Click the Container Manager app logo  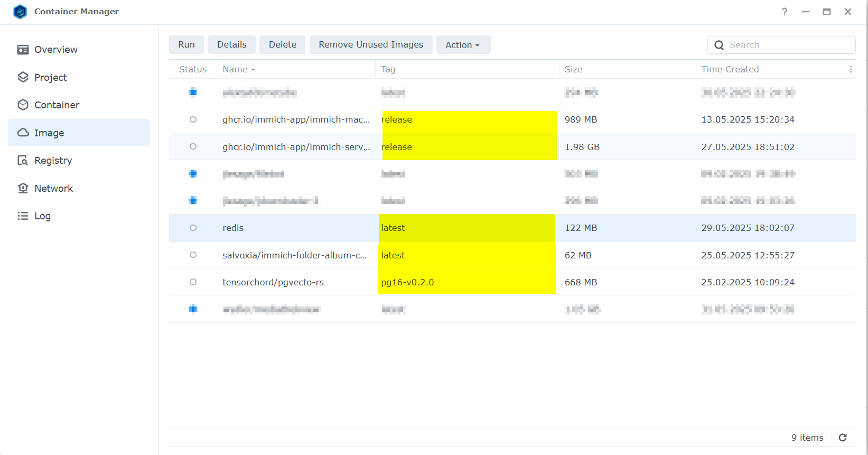point(20,12)
